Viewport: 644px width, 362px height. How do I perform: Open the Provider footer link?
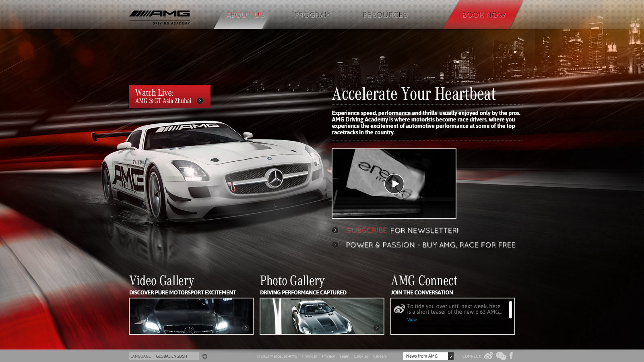(310, 356)
